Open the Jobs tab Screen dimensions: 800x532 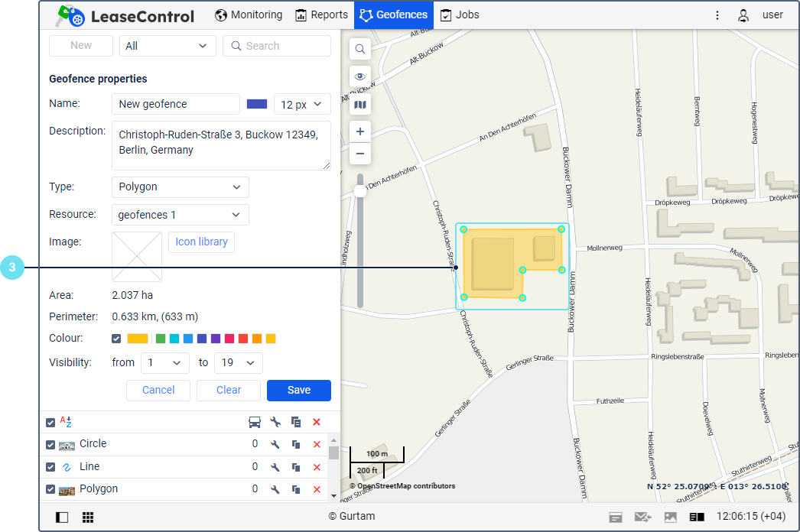[x=460, y=15]
